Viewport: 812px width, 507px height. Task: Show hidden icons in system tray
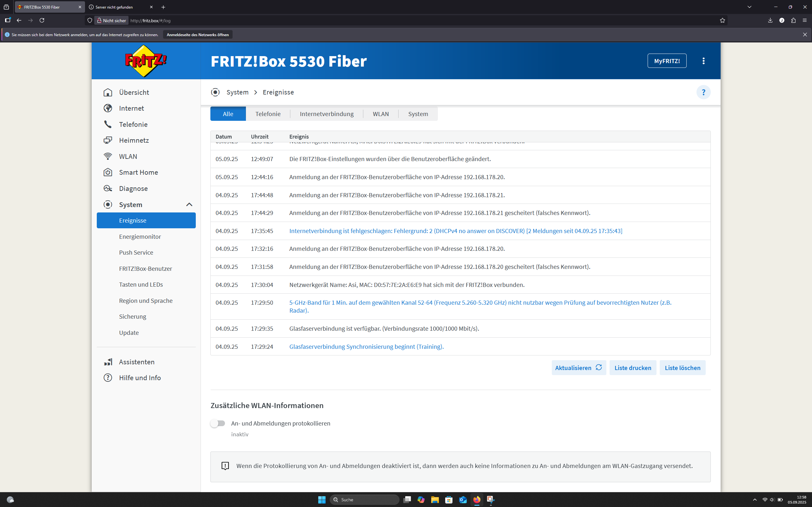[x=755, y=500]
